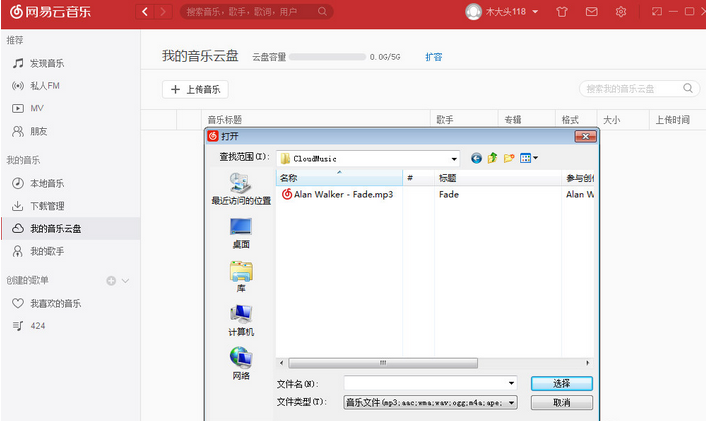
Task: Click the 云盘容量 progress bar
Action: [x=327, y=57]
